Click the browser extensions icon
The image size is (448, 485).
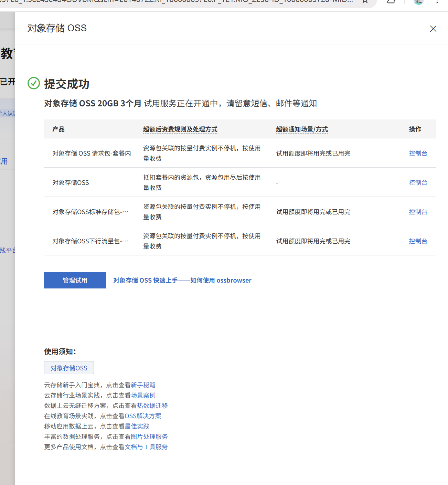(x=391, y=2)
